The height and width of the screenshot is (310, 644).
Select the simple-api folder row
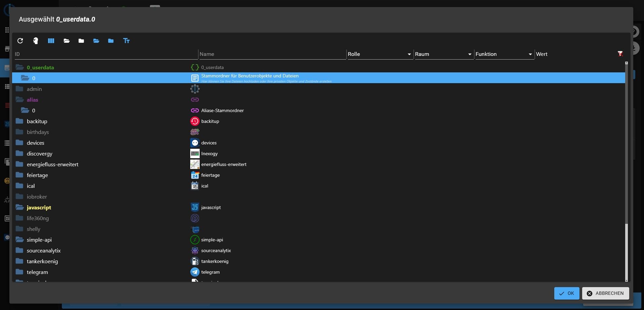319,240
